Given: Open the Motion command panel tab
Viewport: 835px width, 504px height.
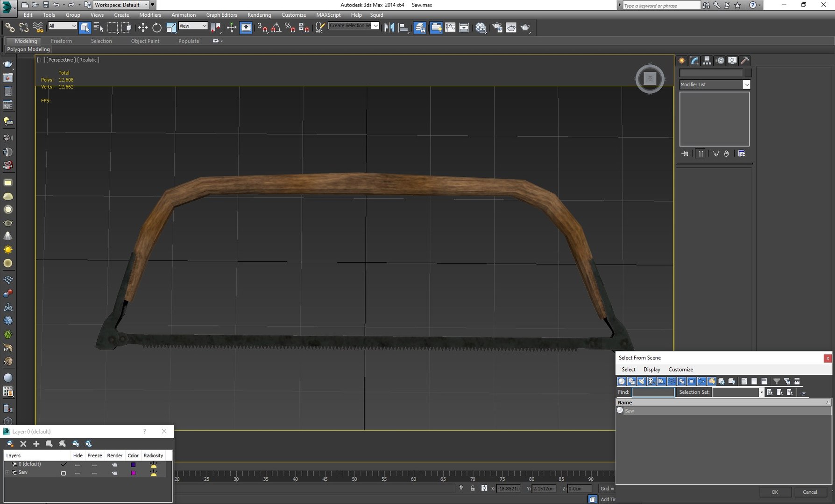Looking at the screenshot, I should [720, 61].
